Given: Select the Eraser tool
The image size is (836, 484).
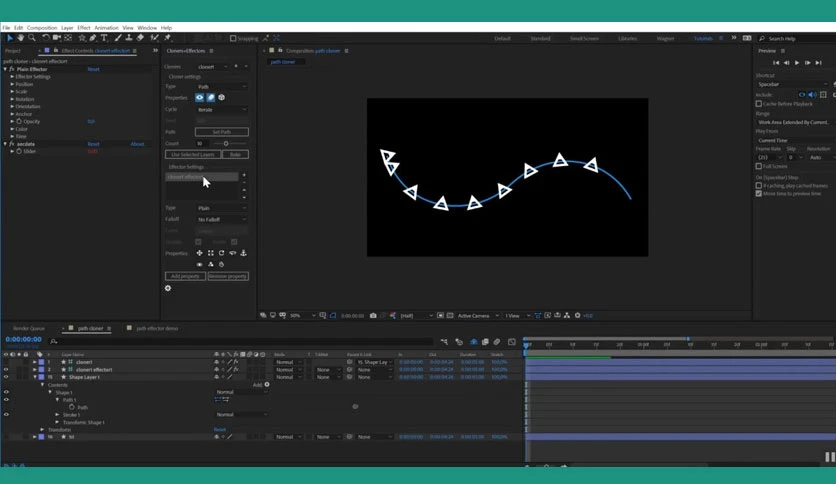Looking at the screenshot, I should (x=140, y=38).
